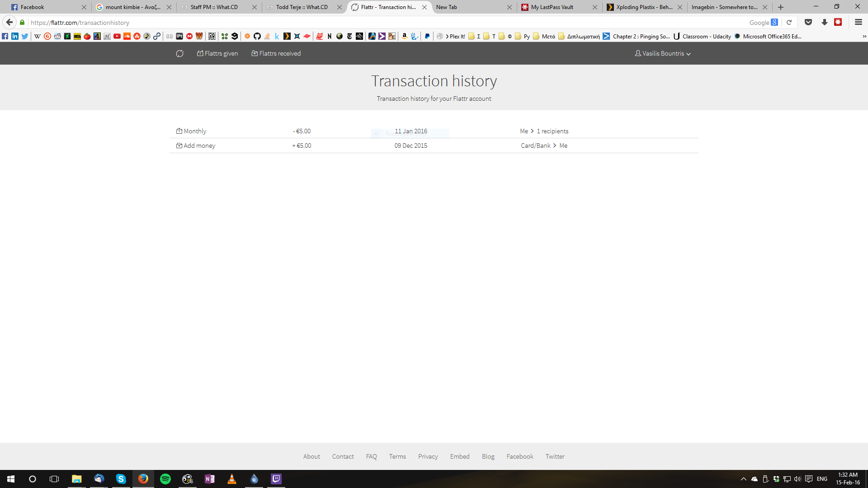Show hidden system tray icons

744,479
